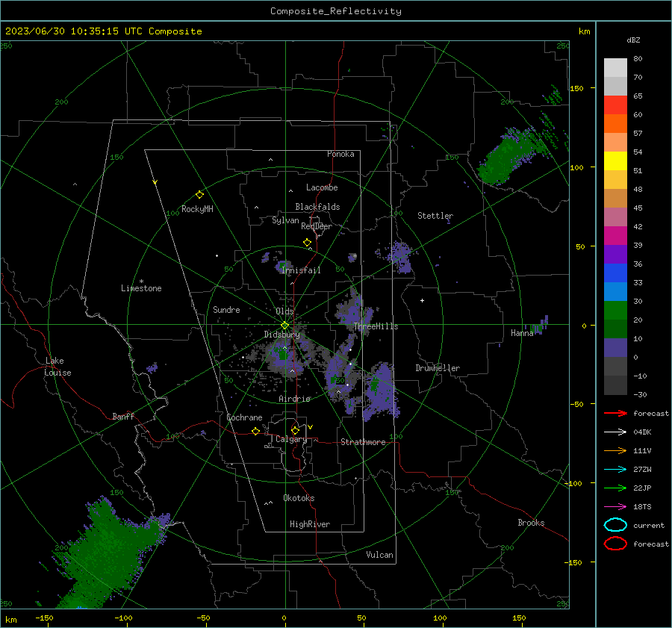Click the magenta 18TS arrow icon
The height and width of the screenshot is (628, 672).
615,507
